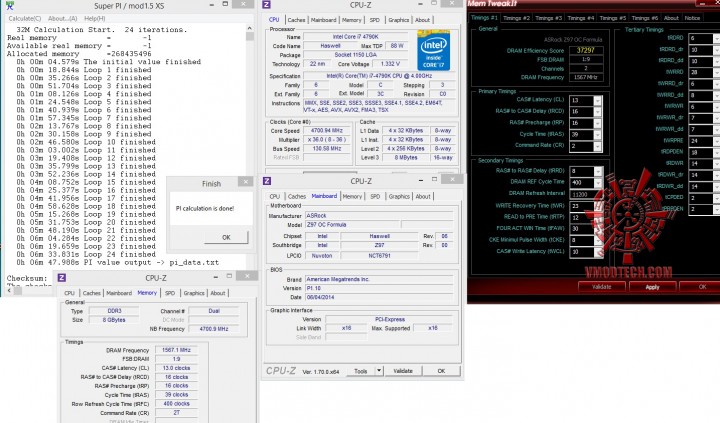Select Caches tab in CPU-Z mainboard window
This screenshot has width=720, height=423.
(x=297, y=196)
